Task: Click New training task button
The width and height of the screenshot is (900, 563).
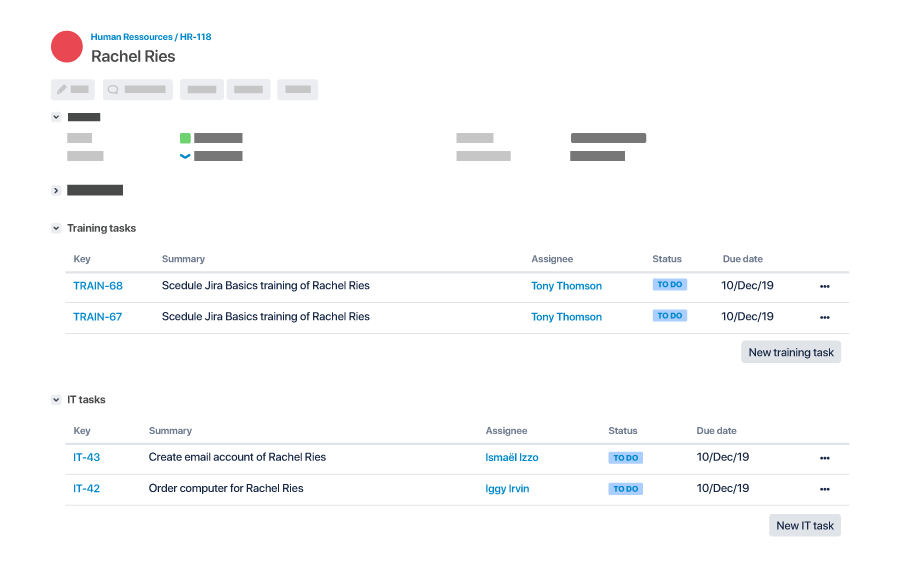Action: (x=791, y=352)
